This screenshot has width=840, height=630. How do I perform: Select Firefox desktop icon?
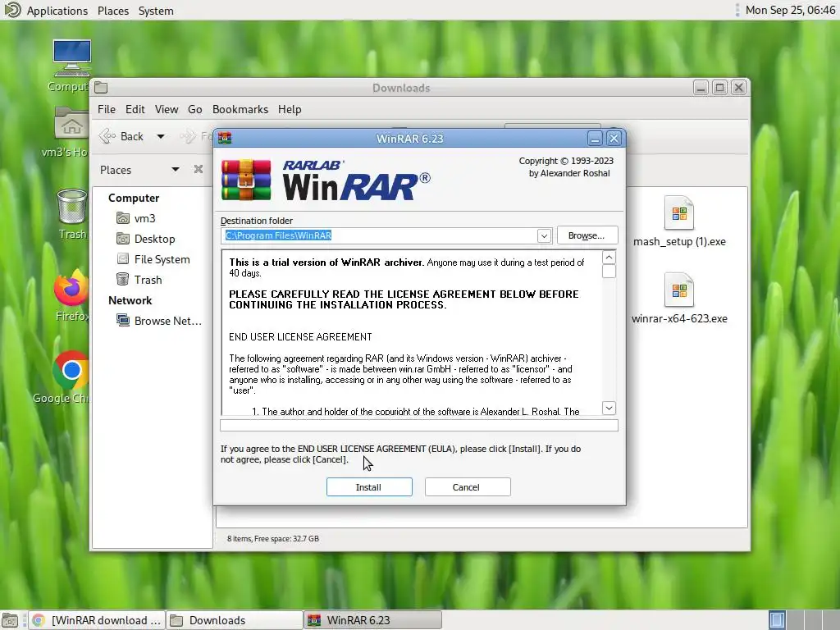coord(71,289)
